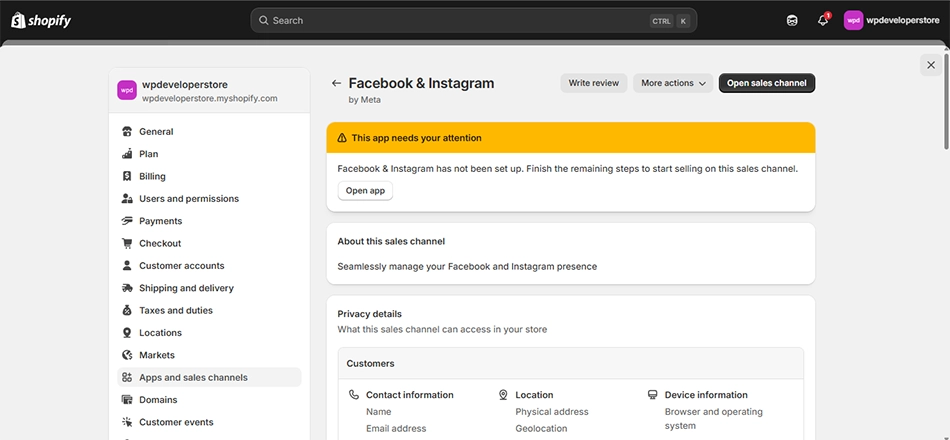
Task: Go to the Plan settings page
Action: click(209, 154)
